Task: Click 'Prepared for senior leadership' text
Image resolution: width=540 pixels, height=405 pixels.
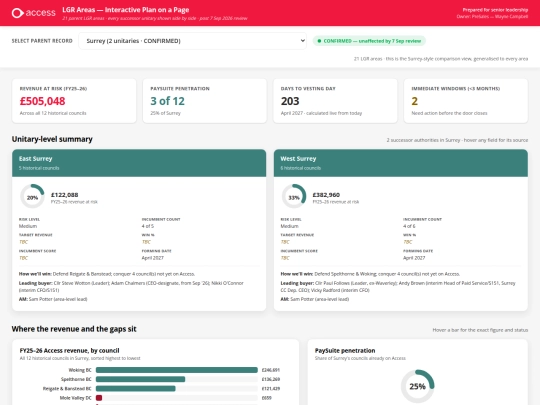Action: coord(495,10)
